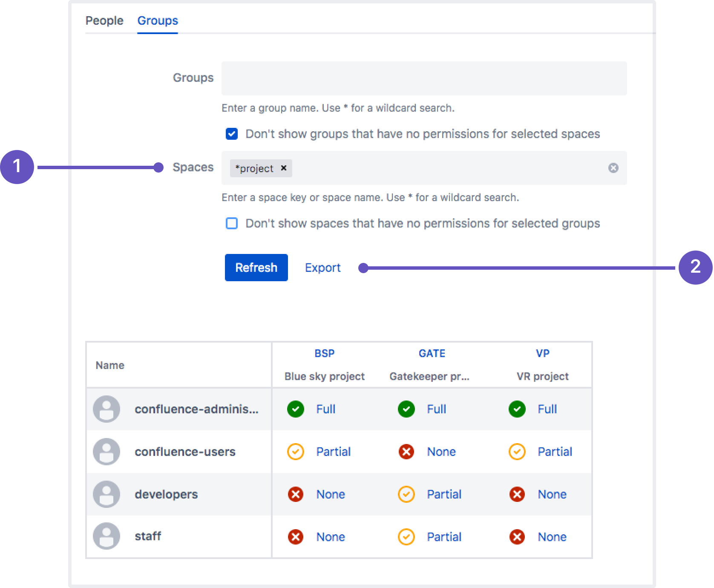Open confluence-adminis... Full permission for BSP

[x=326, y=409]
